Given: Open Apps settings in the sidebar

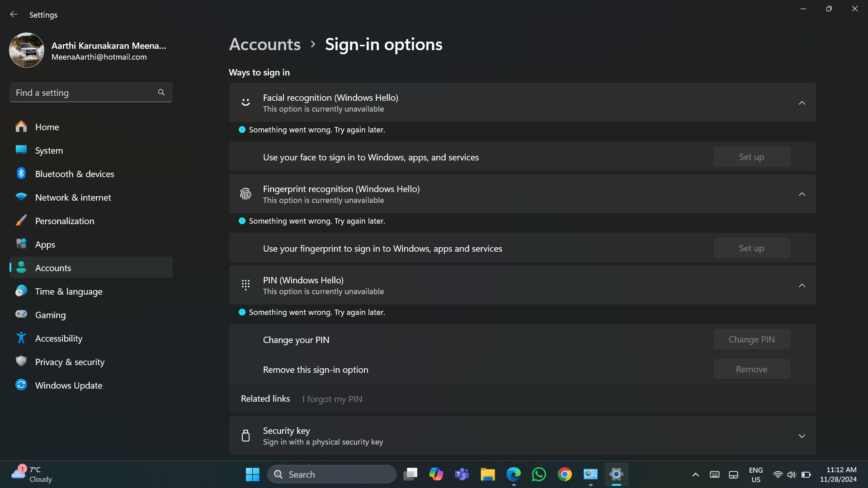Looking at the screenshot, I should pyautogui.click(x=91, y=244).
